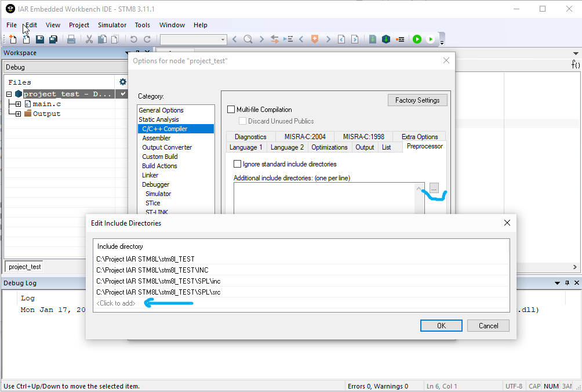Open the Simulator menu

pos(112,25)
